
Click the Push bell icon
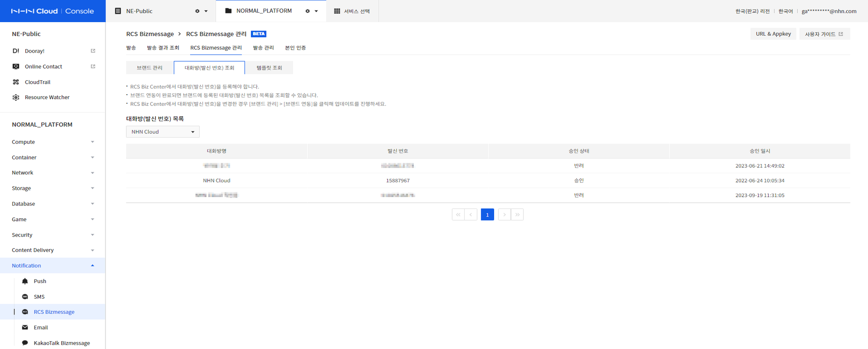click(x=25, y=281)
